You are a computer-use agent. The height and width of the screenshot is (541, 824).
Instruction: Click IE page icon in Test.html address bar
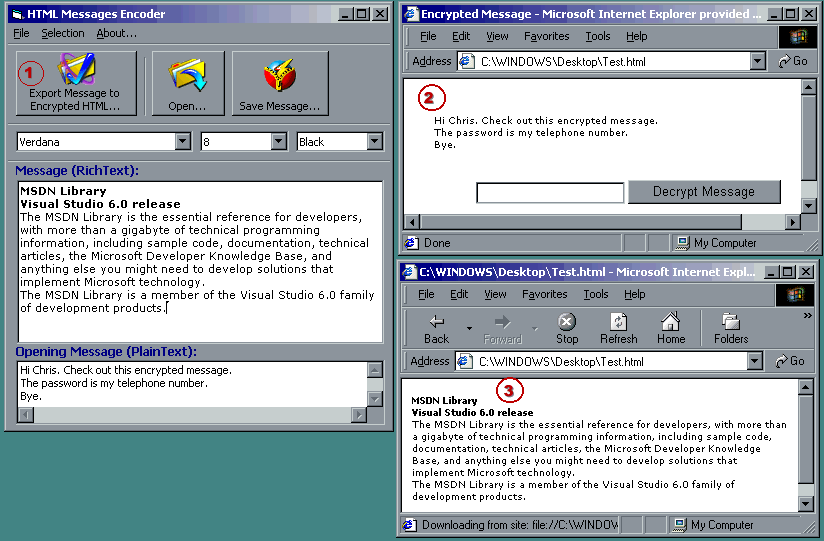(x=465, y=362)
